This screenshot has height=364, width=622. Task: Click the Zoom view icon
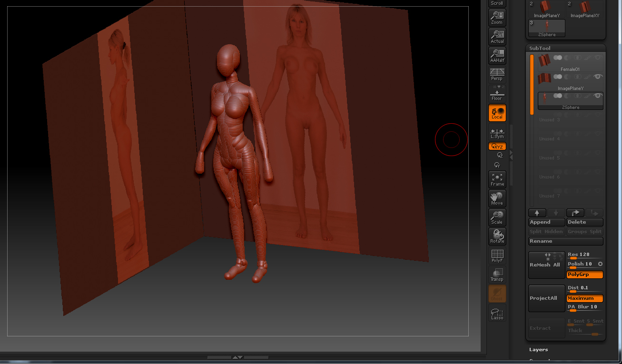[497, 18]
